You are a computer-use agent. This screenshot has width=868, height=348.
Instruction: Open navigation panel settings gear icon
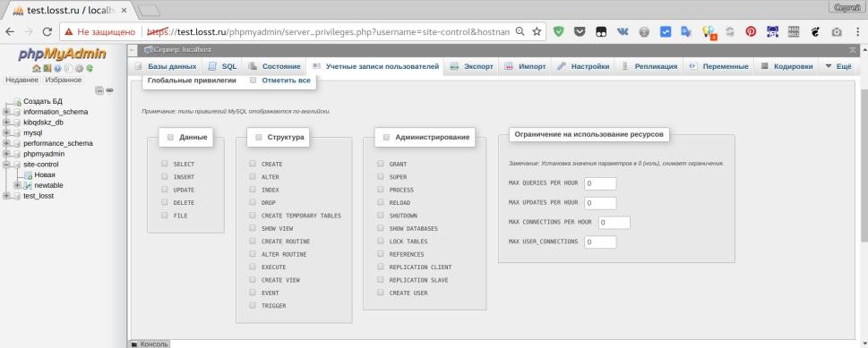coord(79,69)
